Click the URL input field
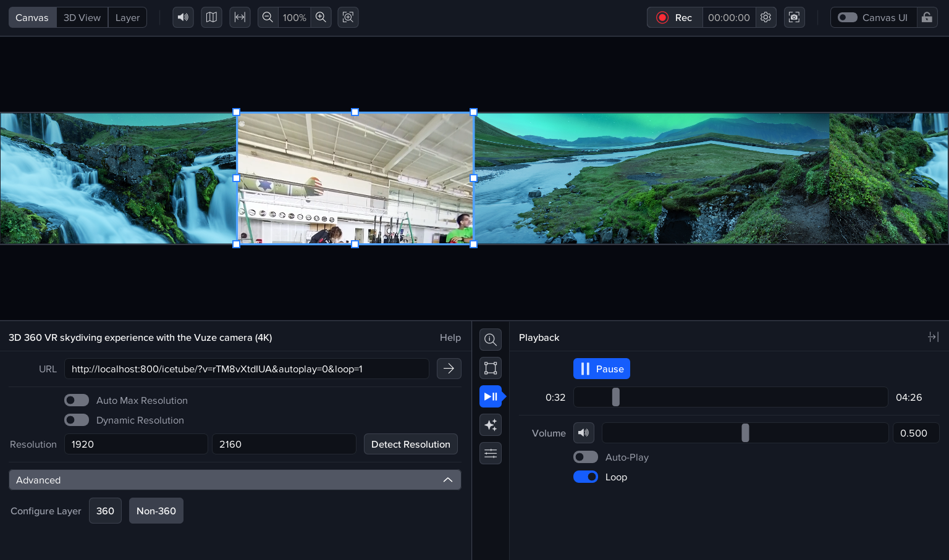This screenshot has height=560, width=949. pyautogui.click(x=247, y=369)
